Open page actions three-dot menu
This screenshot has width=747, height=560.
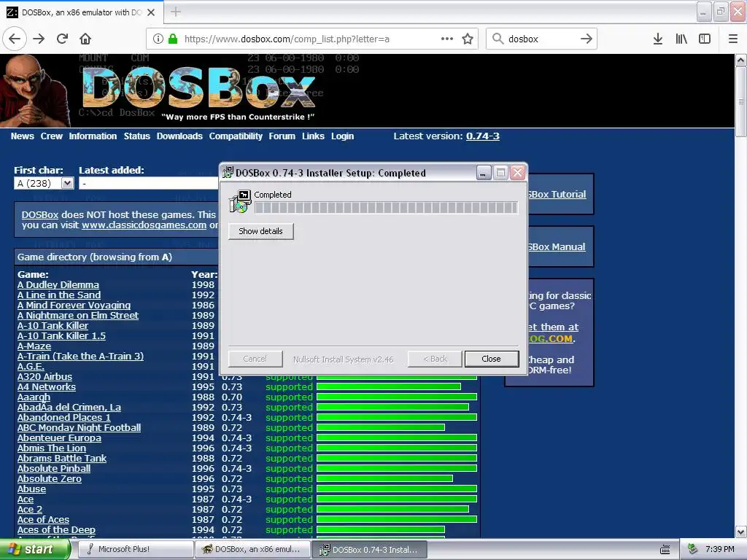coord(447,39)
